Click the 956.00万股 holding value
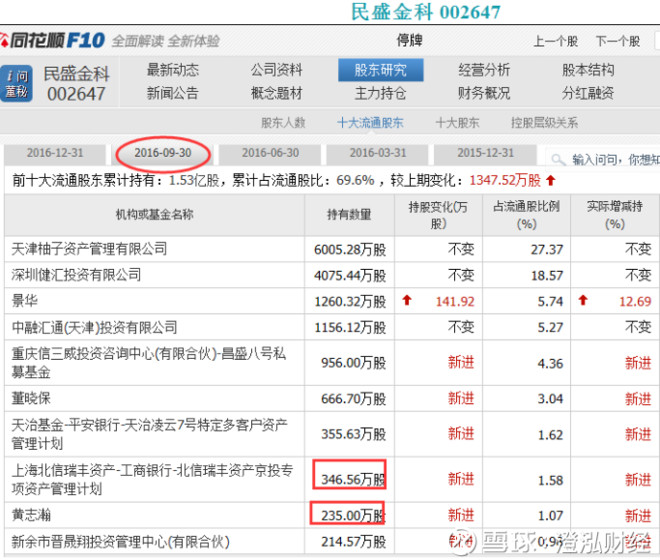660x560 pixels. pos(354,363)
